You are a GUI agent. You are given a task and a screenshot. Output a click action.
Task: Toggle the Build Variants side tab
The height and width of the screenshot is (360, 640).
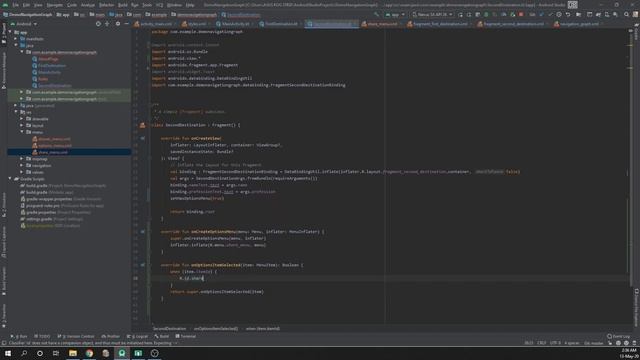[x=4, y=282]
